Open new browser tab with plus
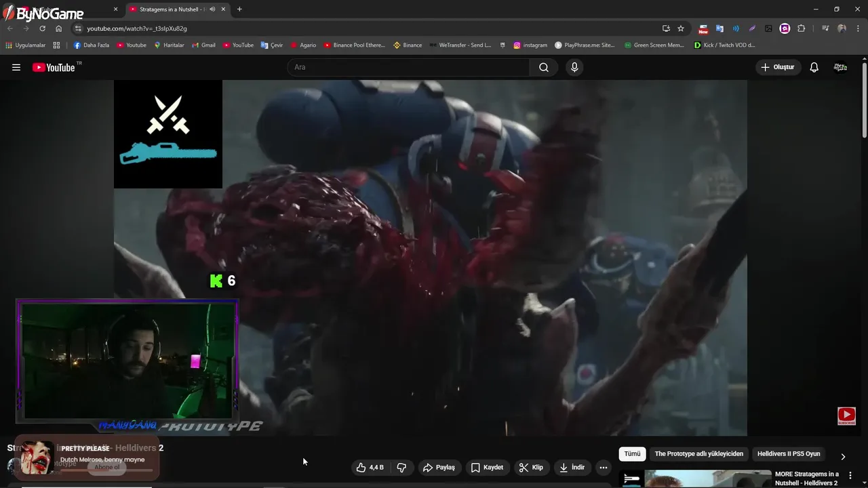 (x=239, y=9)
